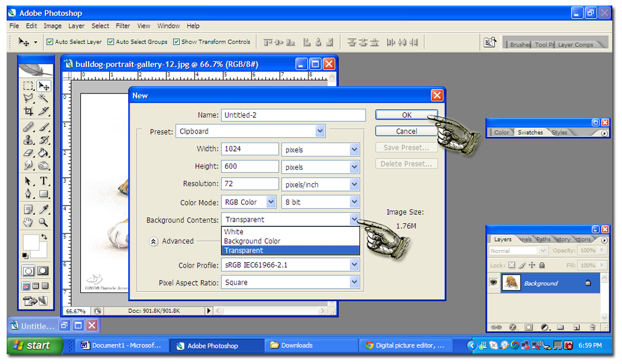Toggle lock all in Layers panel

tap(542, 265)
